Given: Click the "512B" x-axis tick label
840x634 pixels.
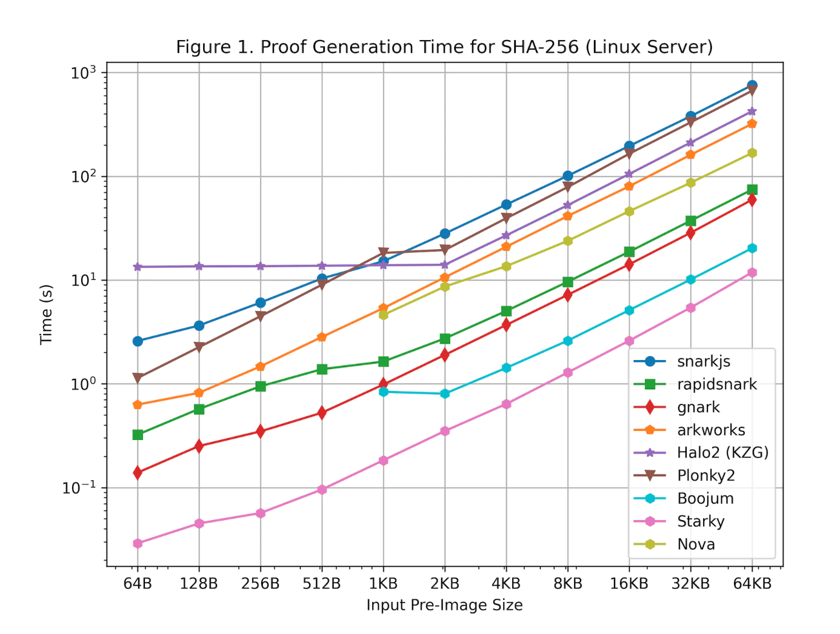Looking at the screenshot, I should 322,584.
